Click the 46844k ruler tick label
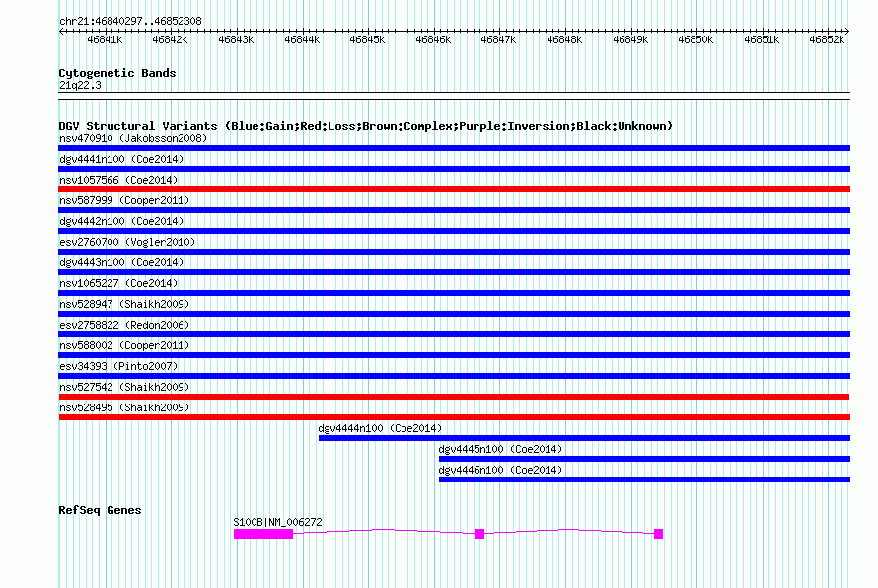 pyautogui.click(x=302, y=39)
